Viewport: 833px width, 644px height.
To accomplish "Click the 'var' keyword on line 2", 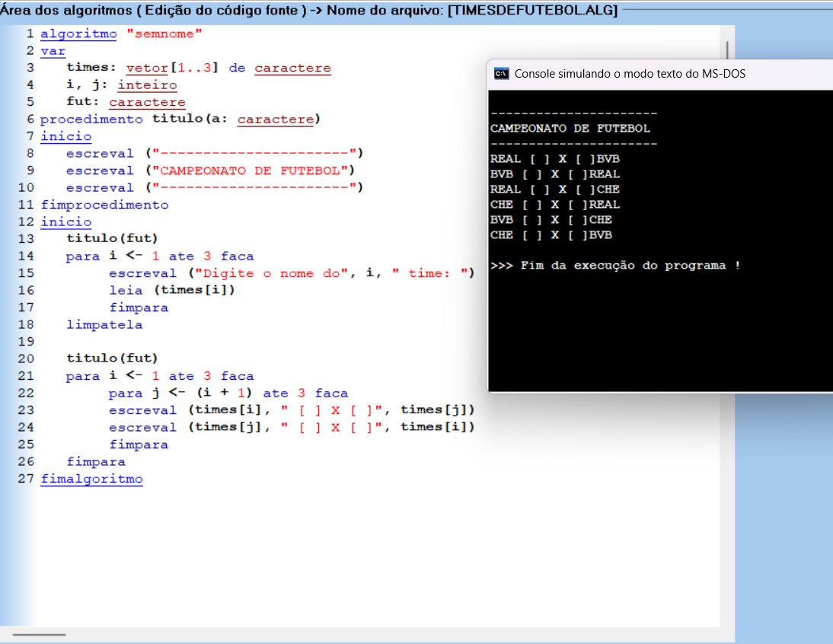I will (53, 51).
